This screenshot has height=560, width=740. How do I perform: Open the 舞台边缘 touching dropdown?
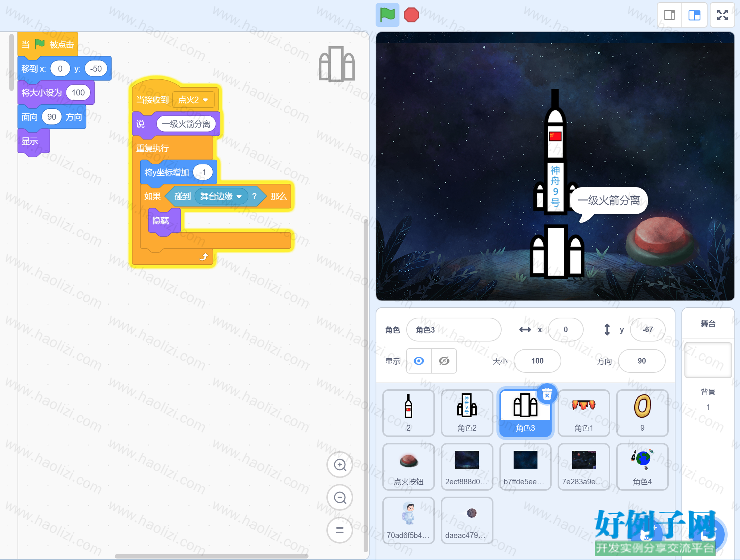[221, 196]
